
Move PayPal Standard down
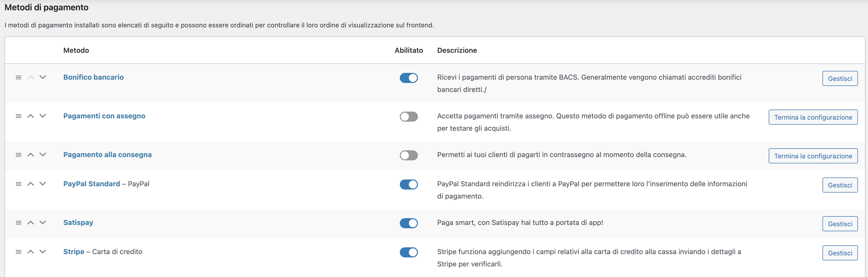coord(43,184)
